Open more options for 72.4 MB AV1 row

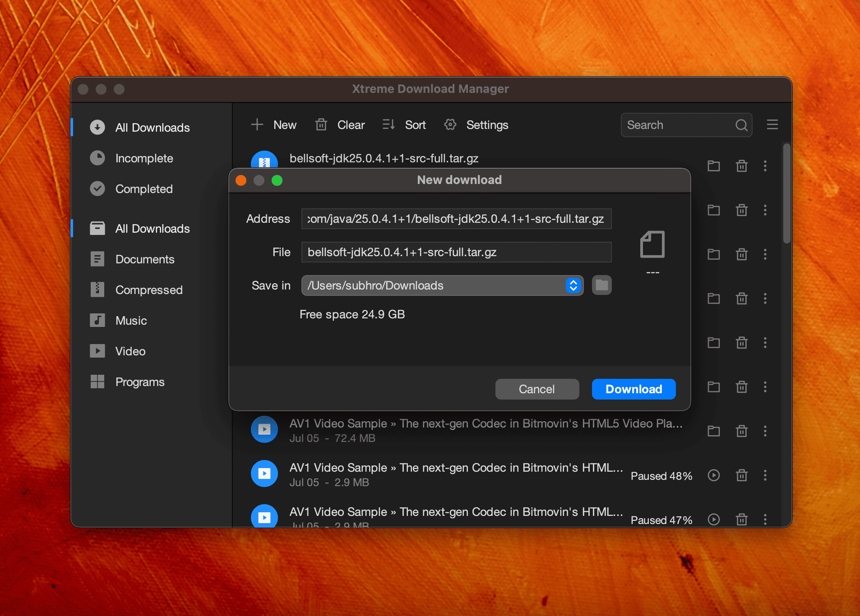[x=765, y=431]
